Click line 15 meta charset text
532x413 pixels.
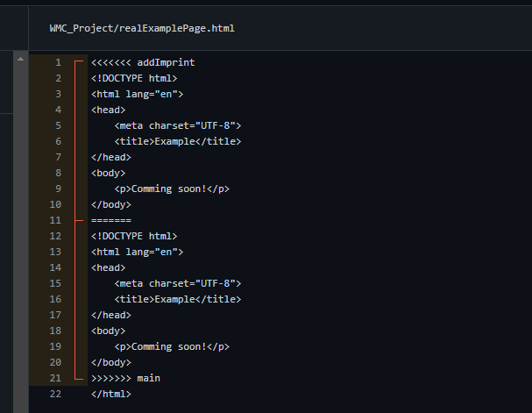(178, 283)
